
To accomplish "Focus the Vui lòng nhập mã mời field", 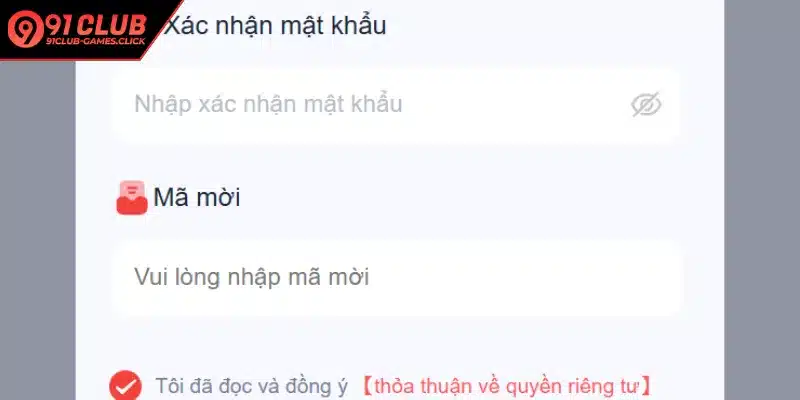I will coord(396,278).
